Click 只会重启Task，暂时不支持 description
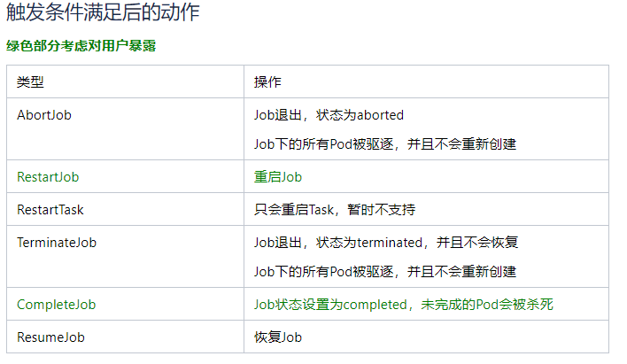627x364 pixels. (x=335, y=210)
